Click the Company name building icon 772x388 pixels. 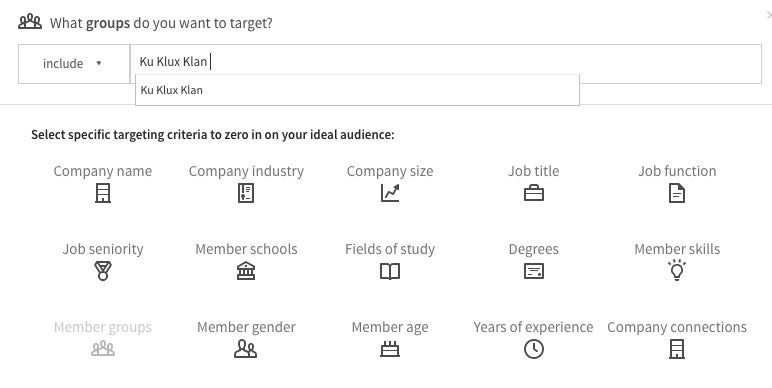tap(103, 193)
